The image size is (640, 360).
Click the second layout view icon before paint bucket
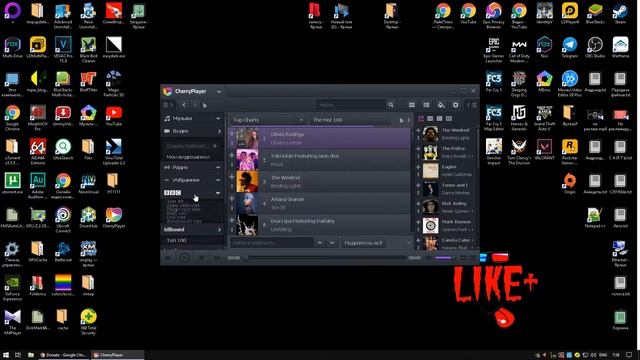point(426,105)
